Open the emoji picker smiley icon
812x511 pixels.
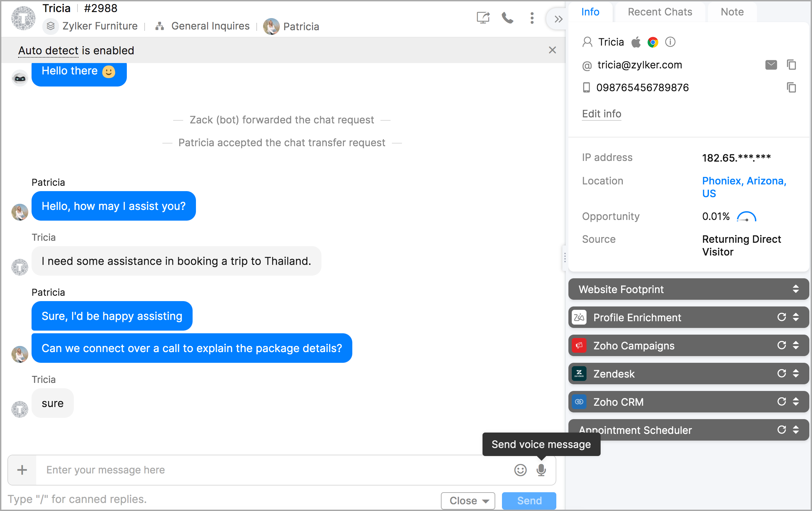tap(520, 469)
